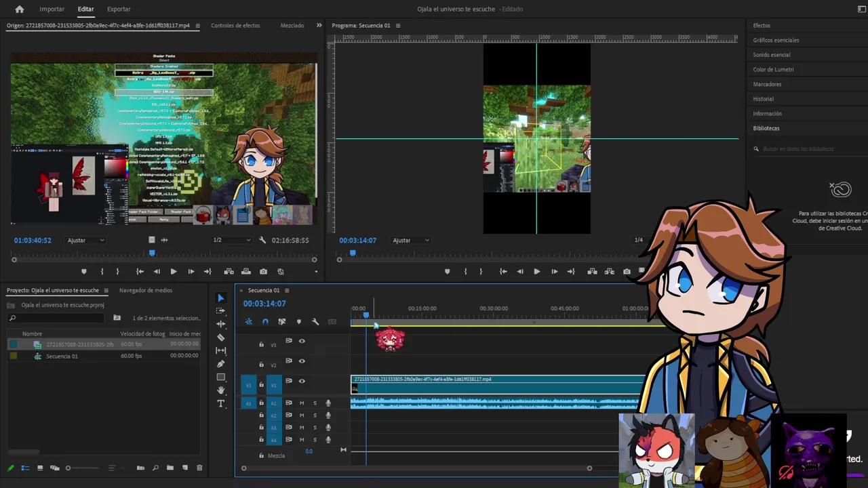The image size is (868, 488).
Task: Select the Ripple Edit tool
Action: [220, 324]
